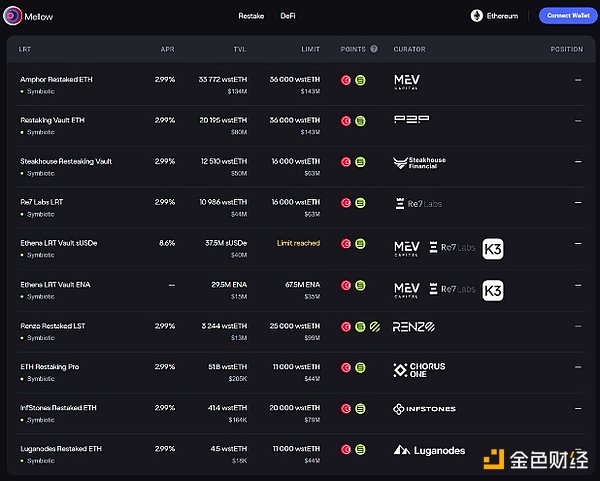Switch to the DeFi tab

point(287,16)
